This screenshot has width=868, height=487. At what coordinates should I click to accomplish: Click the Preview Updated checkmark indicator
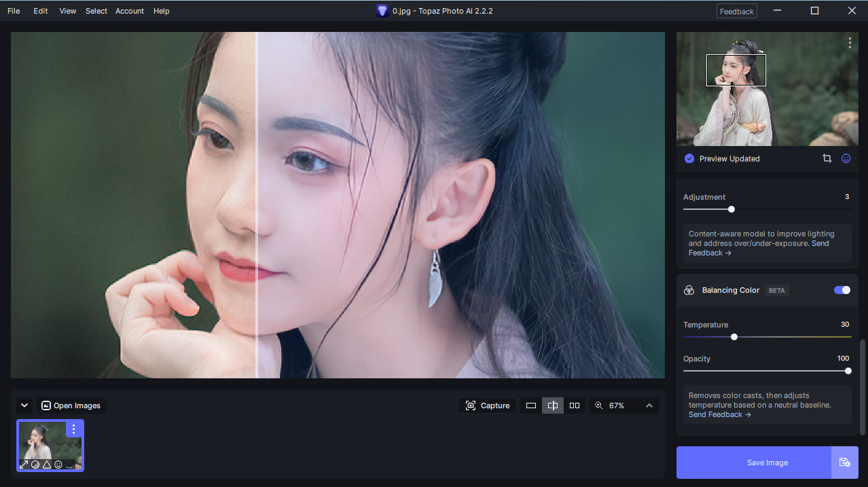tap(689, 158)
